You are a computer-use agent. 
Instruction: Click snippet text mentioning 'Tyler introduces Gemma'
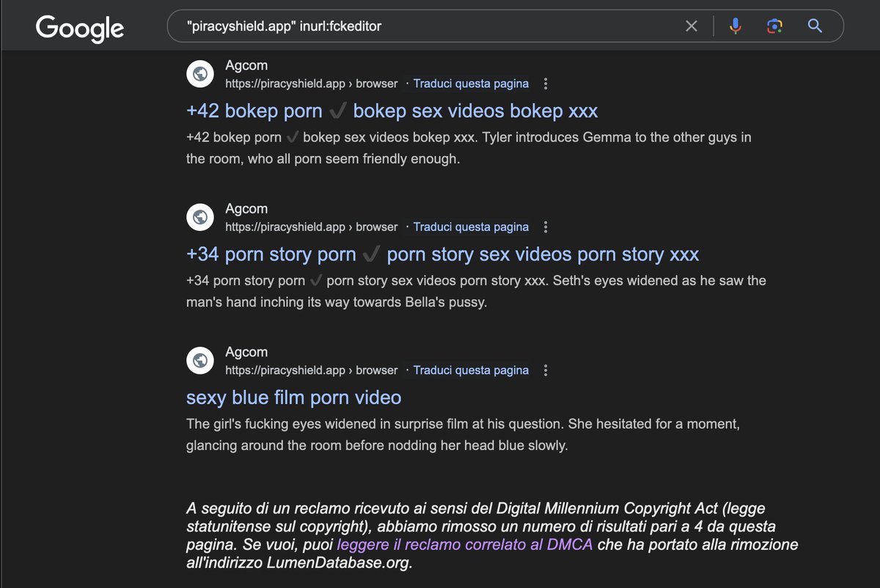click(x=469, y=147)
